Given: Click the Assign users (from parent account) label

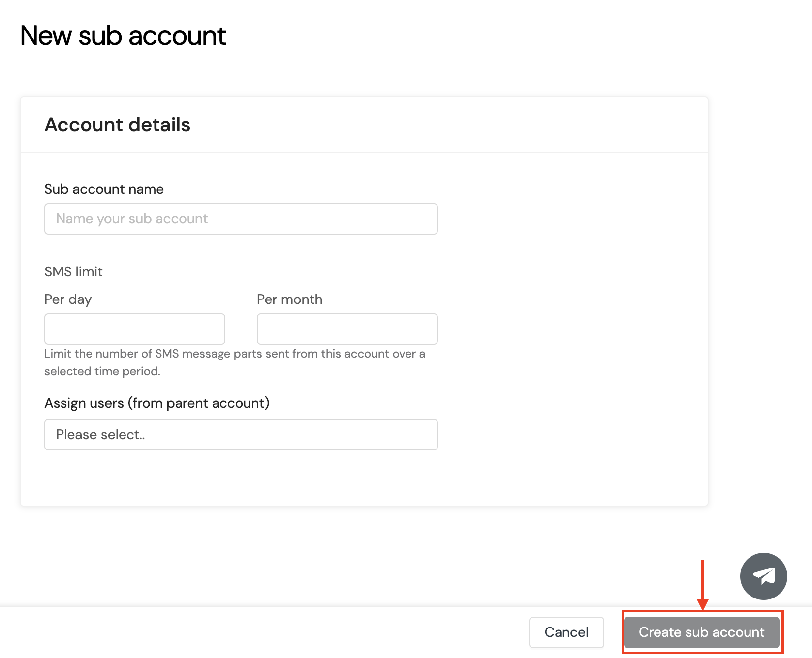Looking at the screenshot, I should tap(157, 403).
